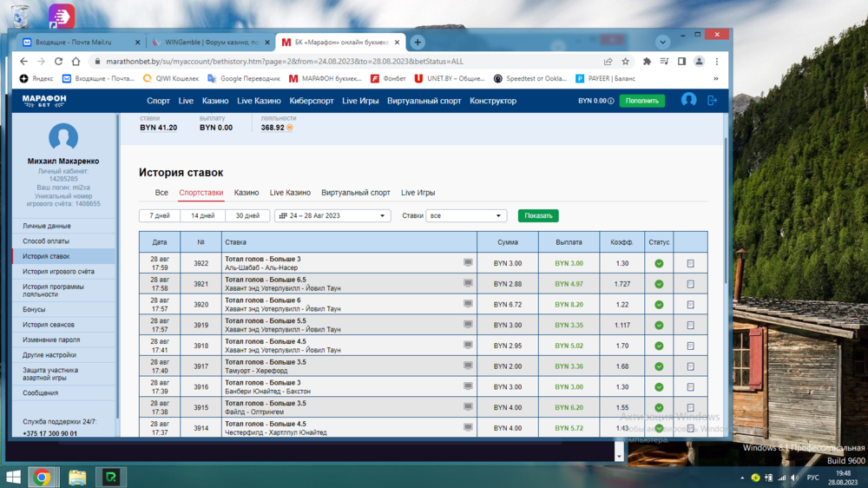The image size is (868, 488).
Task: Click the balance info icon next to BYN 0.00
Action: tap(611, 101)
